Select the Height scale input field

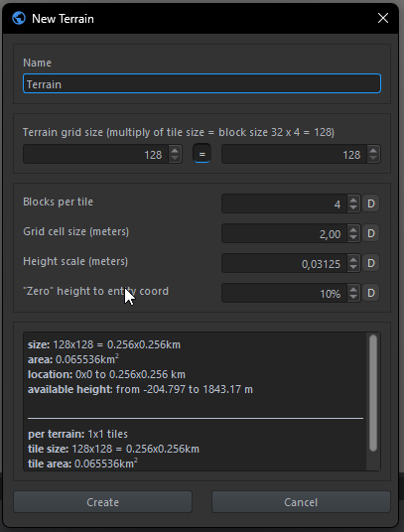(284, 263)
